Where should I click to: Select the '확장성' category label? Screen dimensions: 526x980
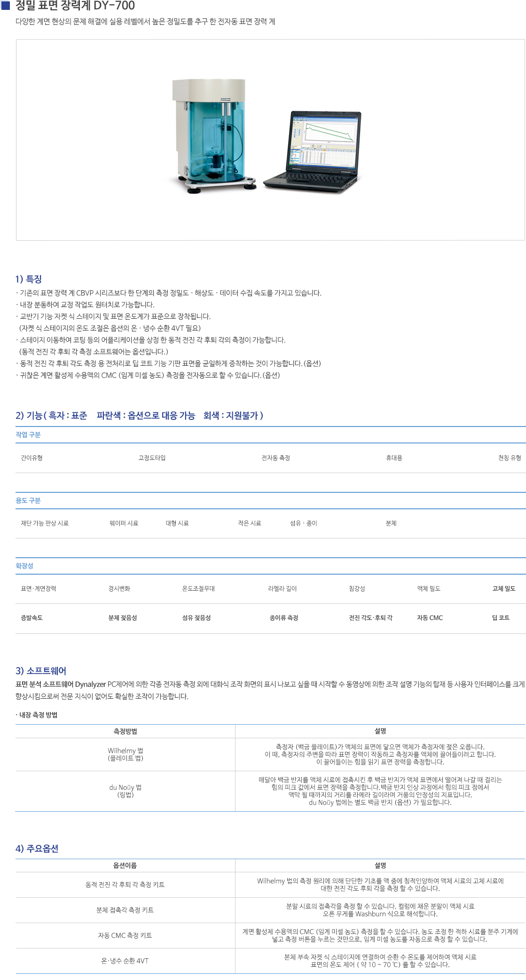click(24, 566)
